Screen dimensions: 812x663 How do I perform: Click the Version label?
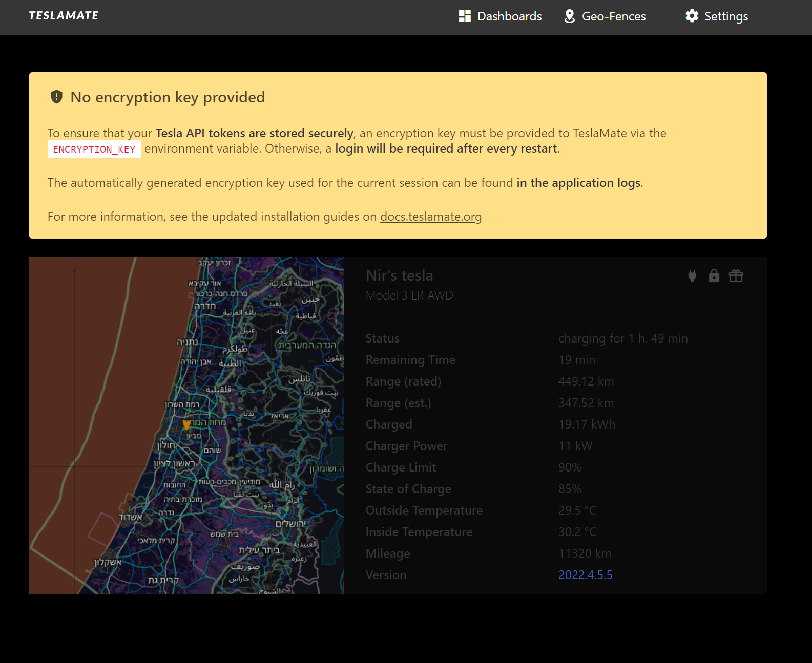point(386,575)
